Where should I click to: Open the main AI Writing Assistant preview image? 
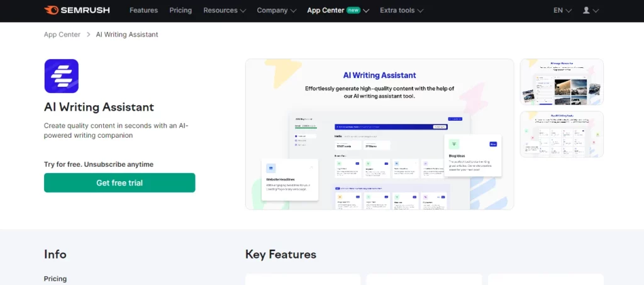click(379, 134)
